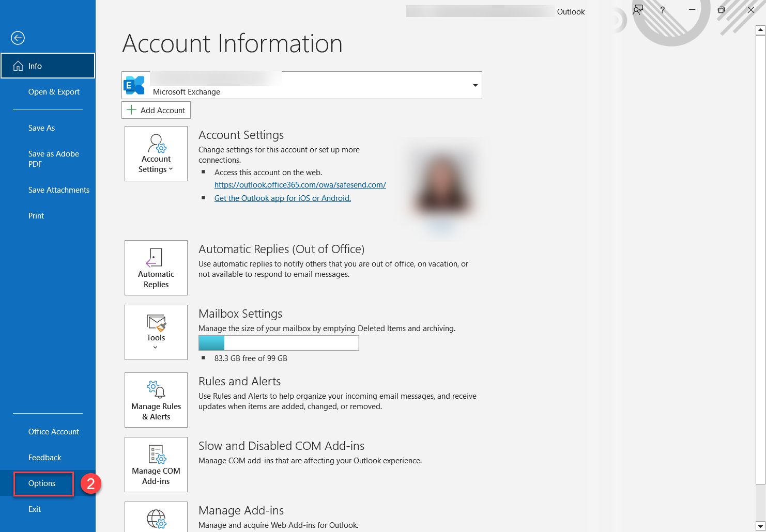The image size is (766, 532).
Task: Open the Feedback page
Action: pyautogui.click(x=44, y=458)
